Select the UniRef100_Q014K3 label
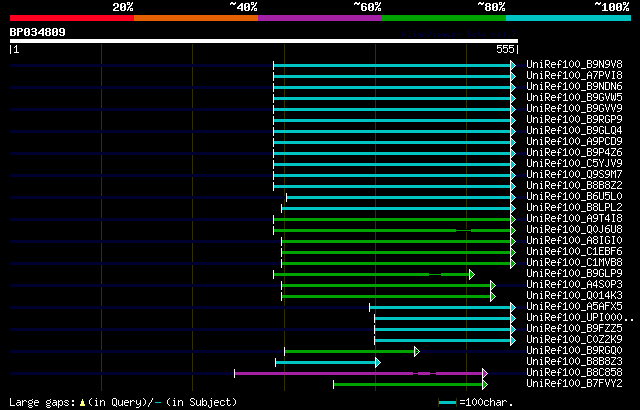The image size is (640, 410). (x=574, y=296)
